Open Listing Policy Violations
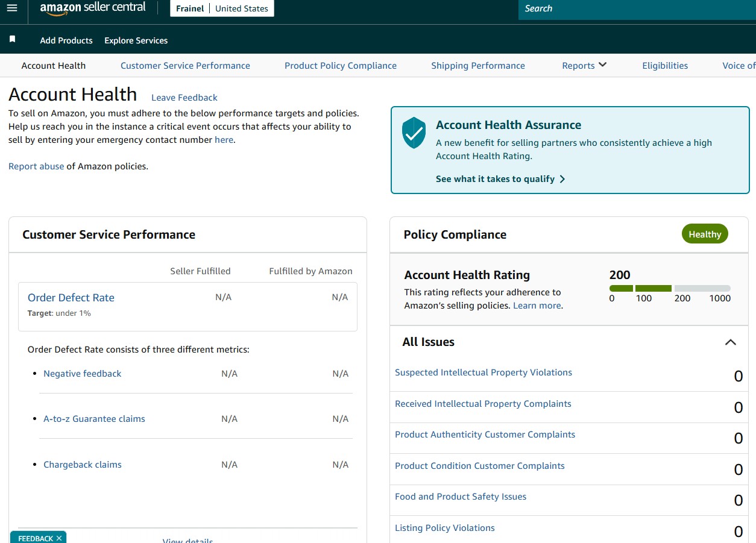 (x=445, y=528)
